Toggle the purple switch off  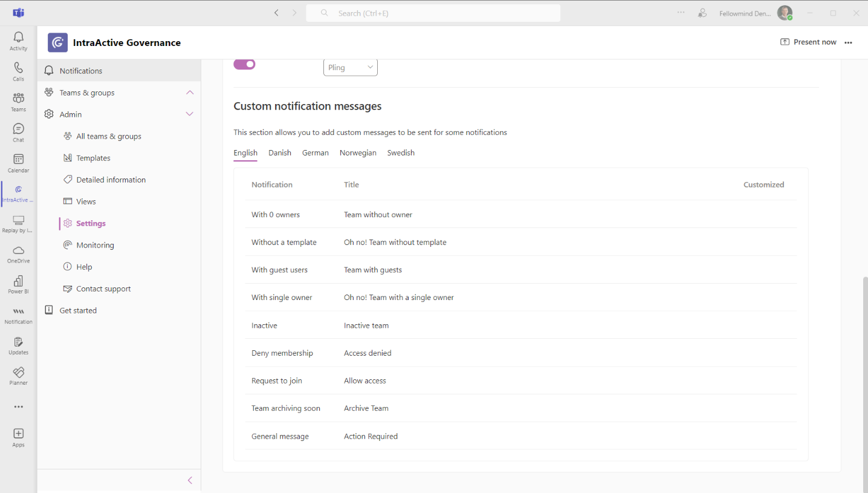pyautogui.click(x=245, y=64)
